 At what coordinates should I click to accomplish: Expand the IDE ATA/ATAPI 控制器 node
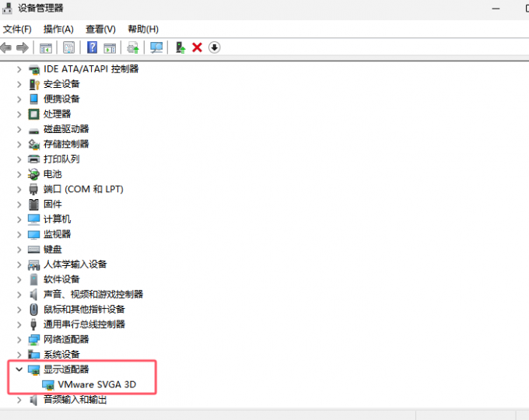19,68
